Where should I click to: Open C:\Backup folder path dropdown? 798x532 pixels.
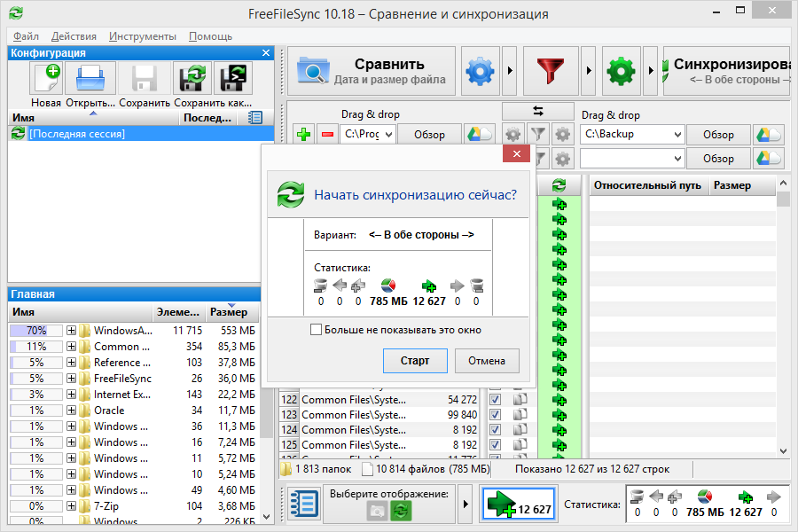[677, 135]
